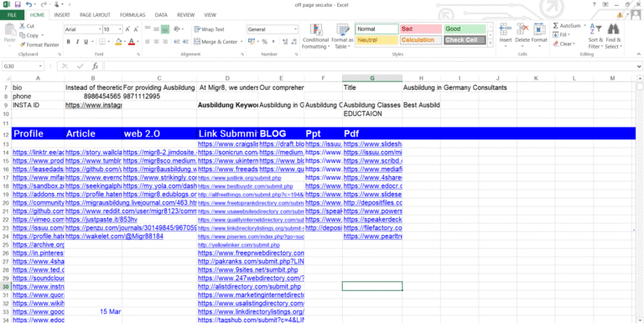The width and height of the screenshot is (644, 323).
Task: Click the Insert cells icon
Action: (x=505, y=29)
